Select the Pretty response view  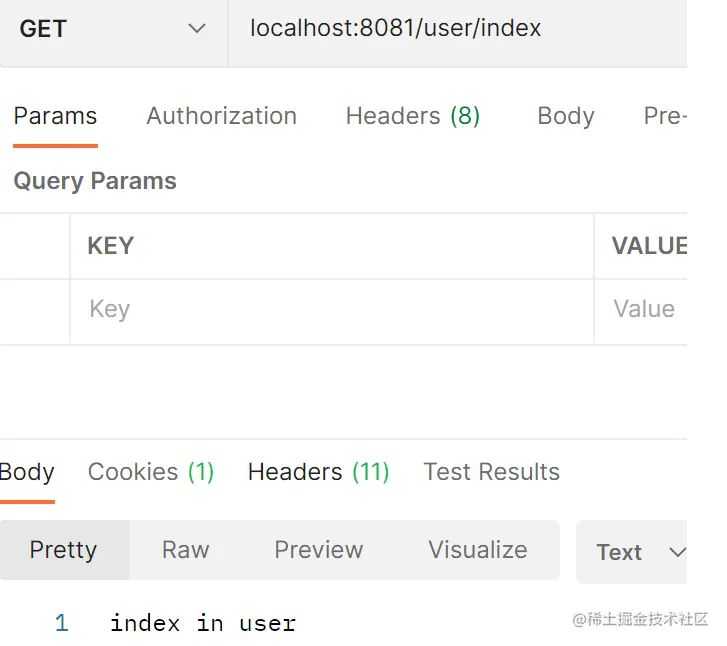pos(63,550)
